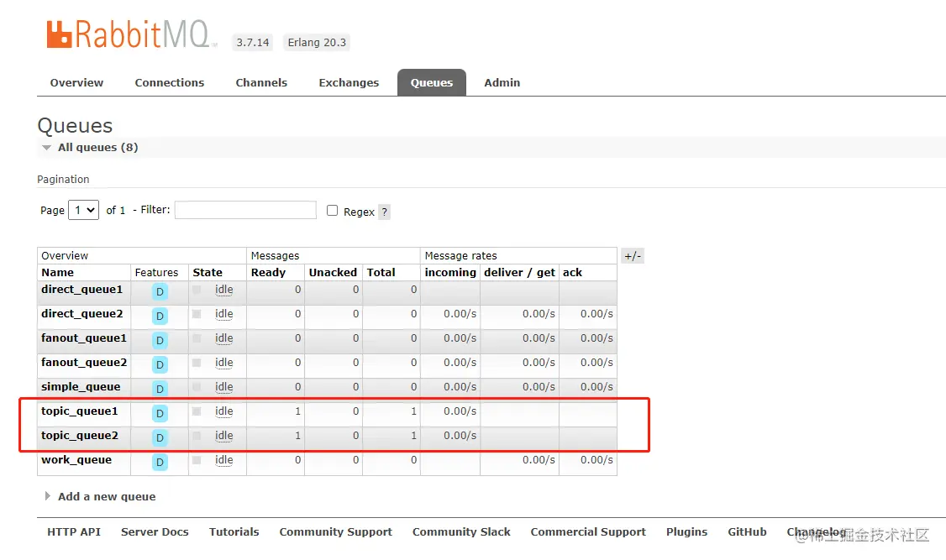This screenshot has height=560, width=946.
Task: Click the Regex help question mark
Action: point(384,212)
